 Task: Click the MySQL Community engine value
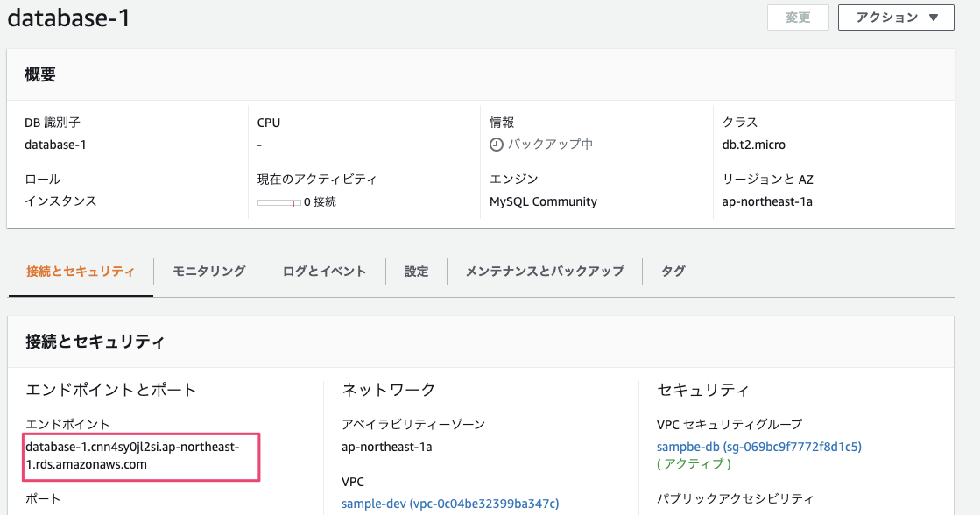pos(543,201)
